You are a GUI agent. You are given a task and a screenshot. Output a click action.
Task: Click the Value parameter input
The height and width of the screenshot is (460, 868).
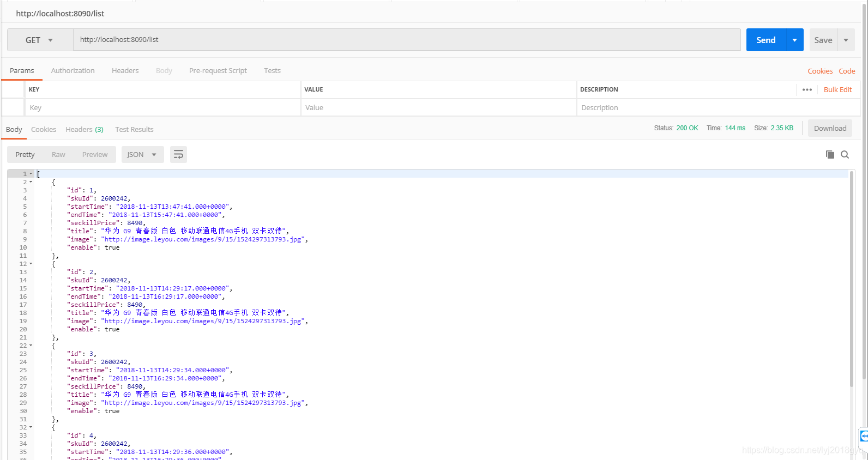coord(438,108)
